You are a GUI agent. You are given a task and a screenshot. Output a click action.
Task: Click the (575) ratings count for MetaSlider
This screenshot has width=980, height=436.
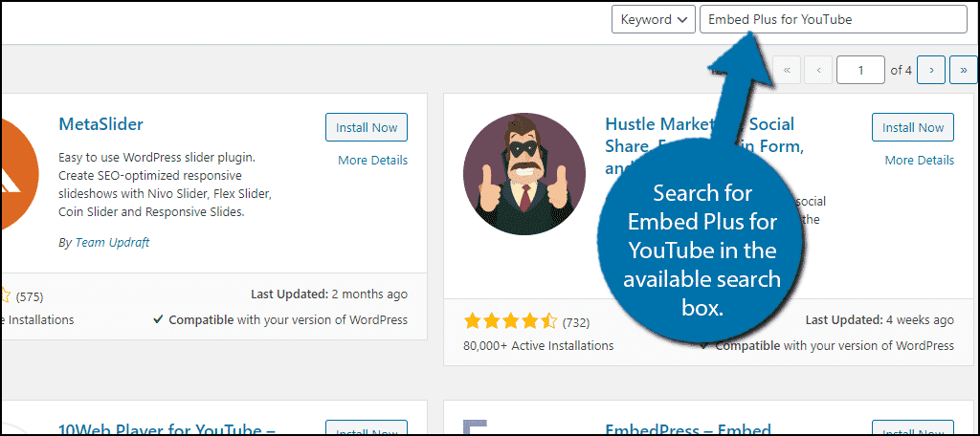tap(30, 296)
